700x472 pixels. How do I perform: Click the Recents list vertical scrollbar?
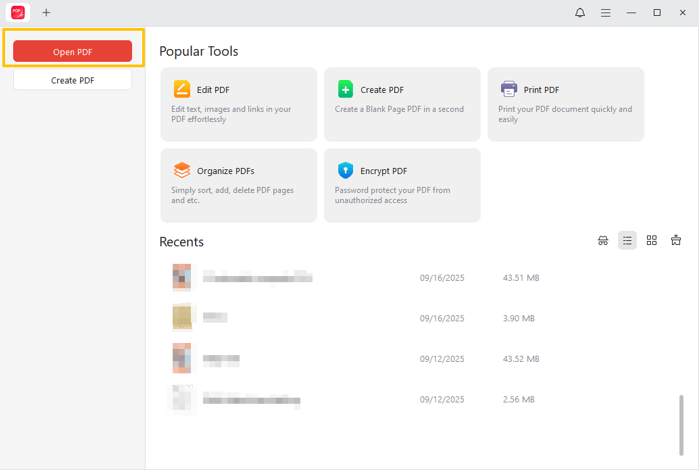coord(681,425)
